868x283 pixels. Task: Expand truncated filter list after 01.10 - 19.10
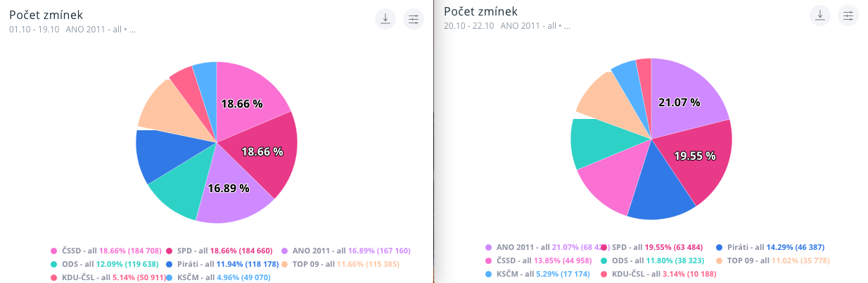click(x=132, y=30)
